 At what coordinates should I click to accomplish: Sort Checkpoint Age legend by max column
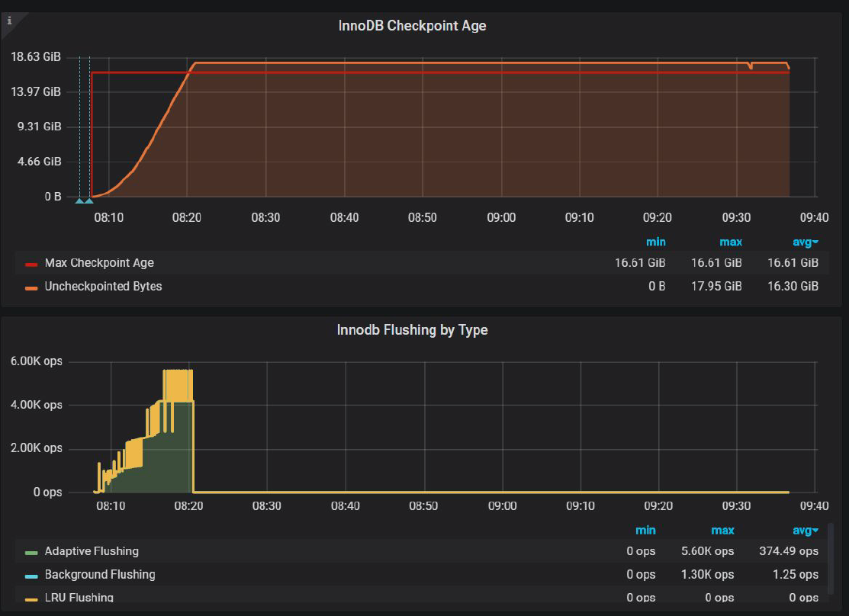(730, 242)
